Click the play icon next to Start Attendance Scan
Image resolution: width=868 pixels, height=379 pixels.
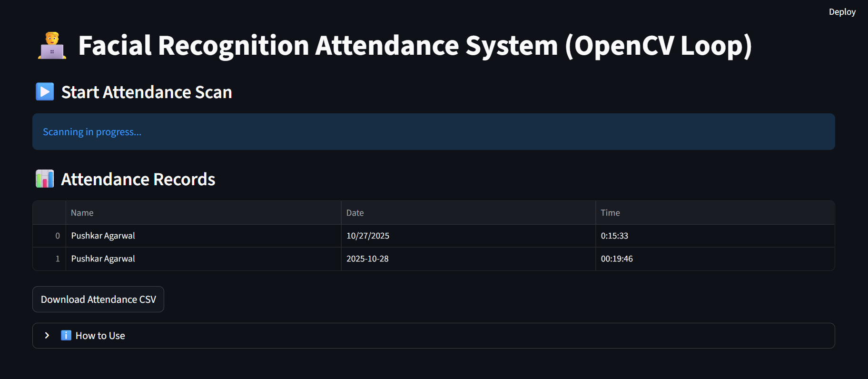pyautogui.click(x=45, y=92)
